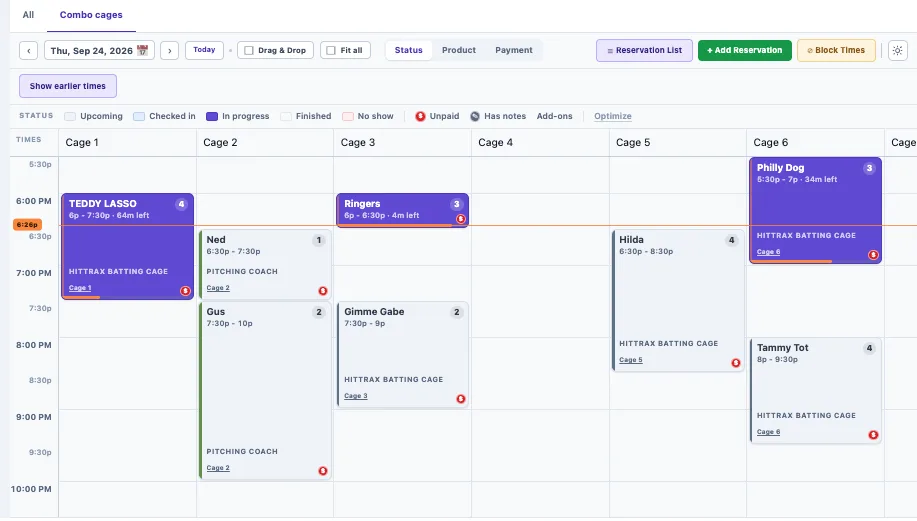This screenshot has height=521, width=917.
Task: Toggle the Fit all checkbox
Action: [331, 50]
